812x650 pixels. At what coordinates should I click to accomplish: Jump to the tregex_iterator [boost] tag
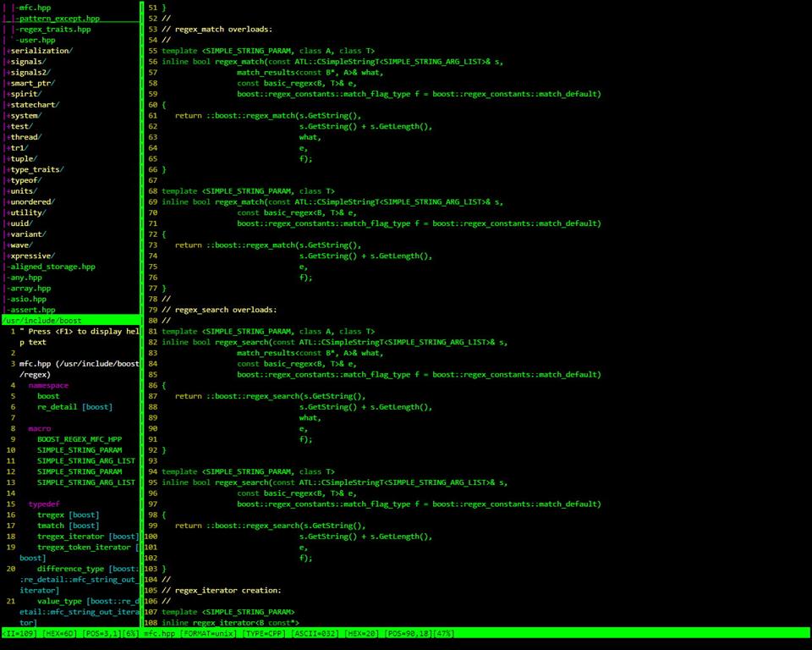[x=88, y=537]
